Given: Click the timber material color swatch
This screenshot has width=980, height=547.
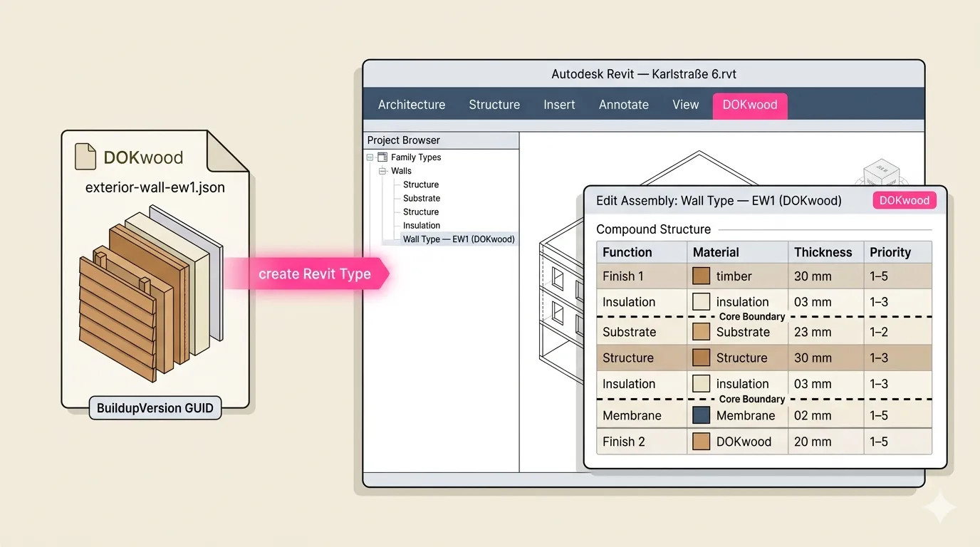Looking at the screenshot, I should click(x=701, y=276).
